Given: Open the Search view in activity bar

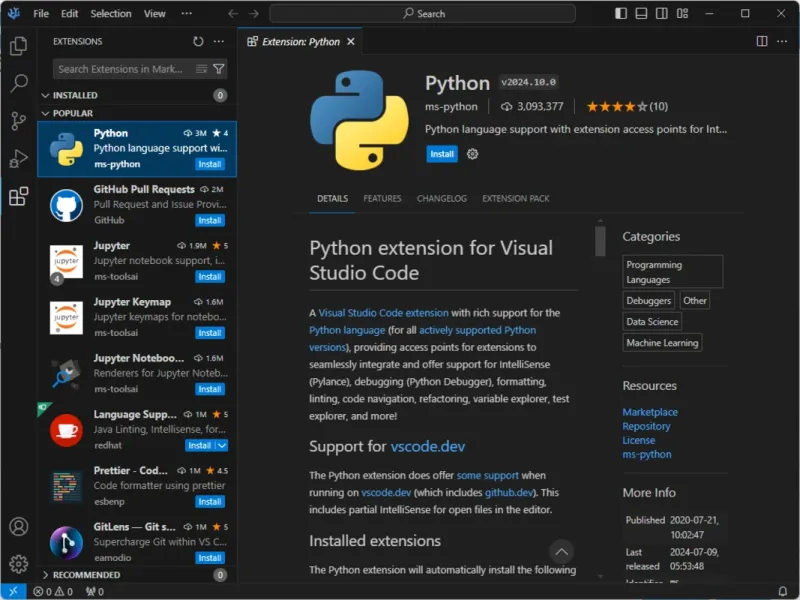Looking at the screenshot, I should (19, 83).
